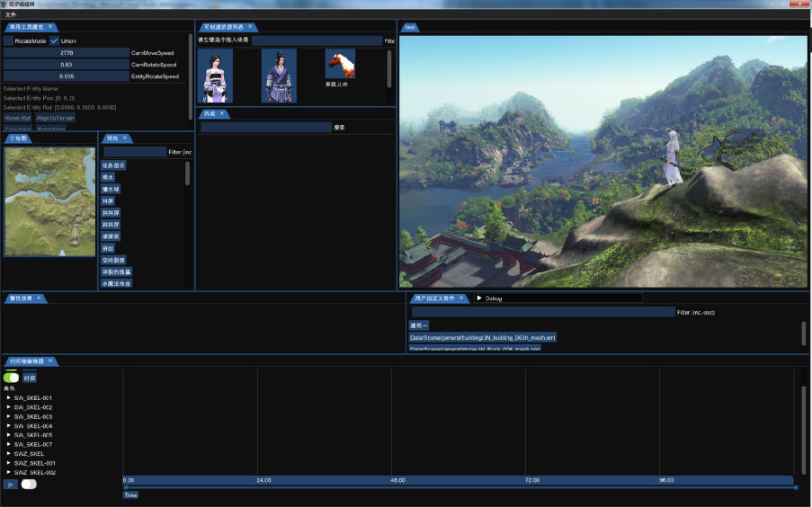Image resolution: width=812 pixels, height=507 pixels.
Task: Toggle the RotateMode checkbox
Action: (x=8, y=41)
